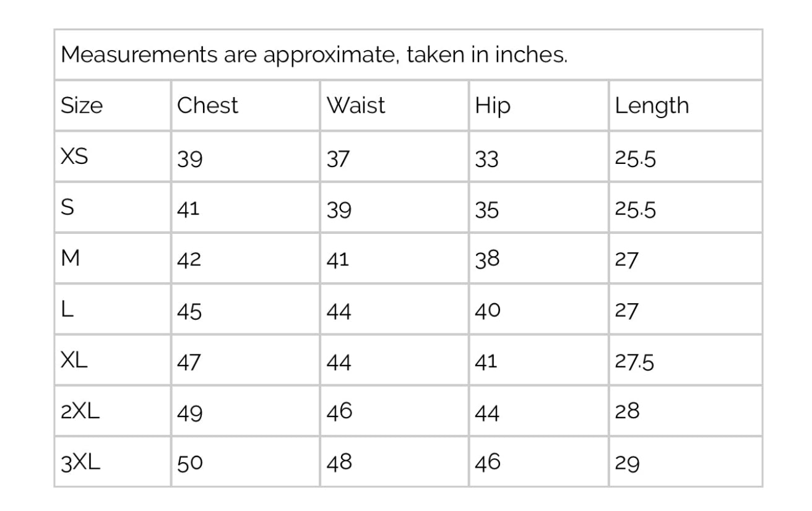Screen dimensions: 812x511
Task: Click the Chest column header
Action: tap(207, 106)
